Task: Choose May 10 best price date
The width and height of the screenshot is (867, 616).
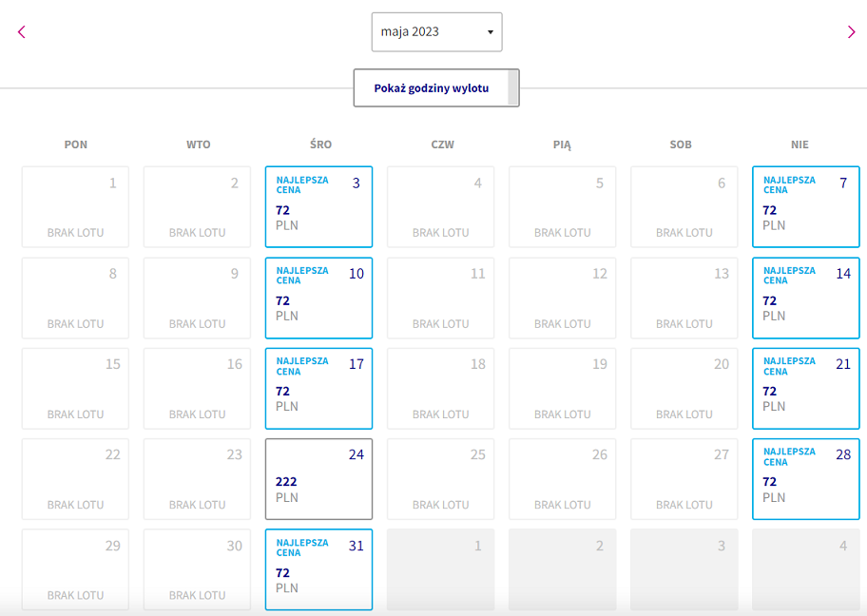Action: click(x=319, y=298)
